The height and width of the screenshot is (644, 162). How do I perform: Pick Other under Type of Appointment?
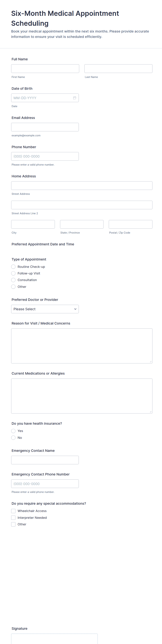[x=13, y=287]
